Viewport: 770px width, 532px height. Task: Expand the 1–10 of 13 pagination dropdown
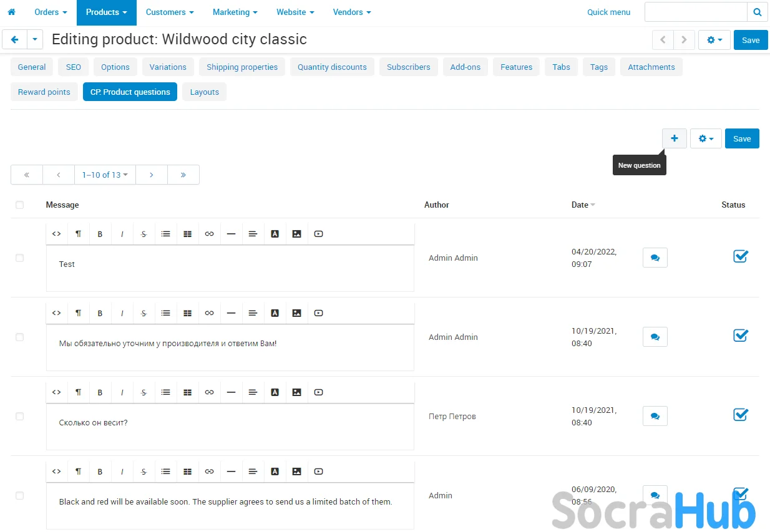tap(105, 175)
